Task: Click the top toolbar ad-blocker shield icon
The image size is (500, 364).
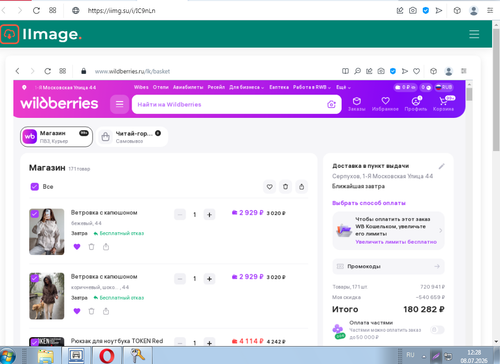Action: coord(426,11)
